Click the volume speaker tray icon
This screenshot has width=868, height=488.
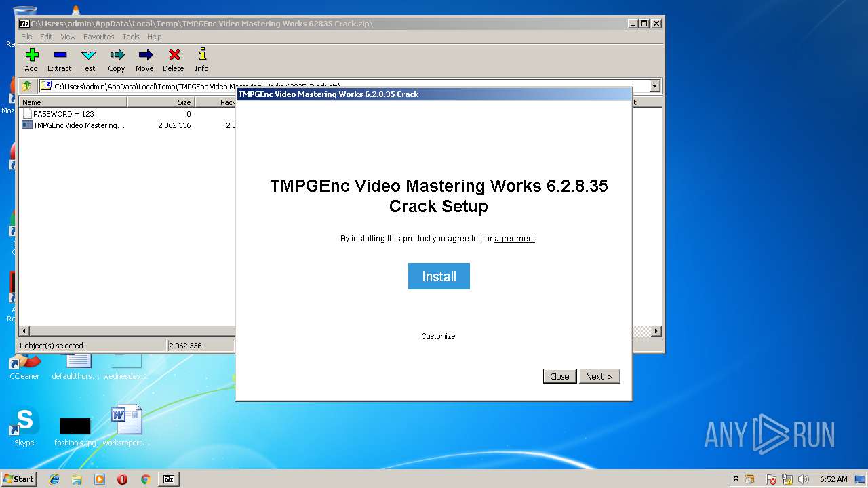[804, 479]
